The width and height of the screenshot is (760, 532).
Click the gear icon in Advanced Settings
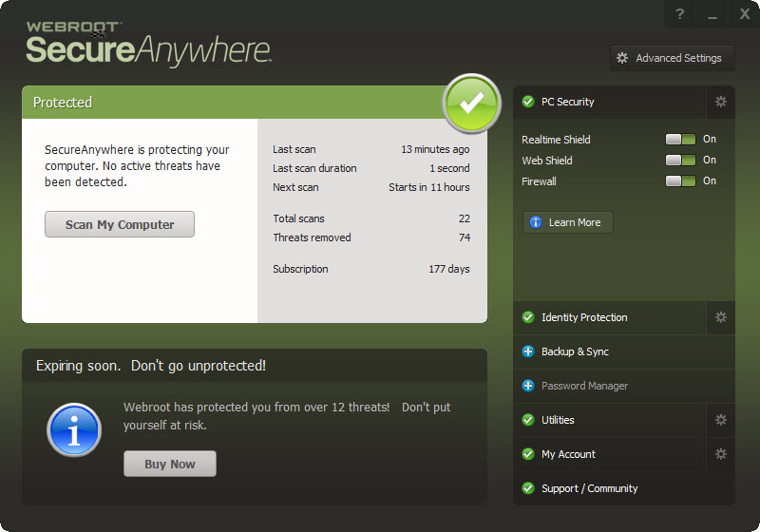click(x=622, y=58)
